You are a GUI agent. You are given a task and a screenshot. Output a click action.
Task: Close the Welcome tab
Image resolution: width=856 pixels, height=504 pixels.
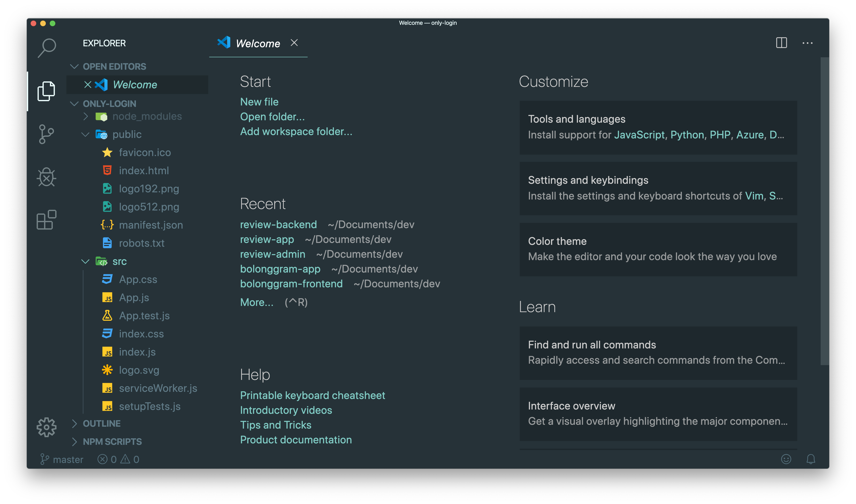point(294,43)
